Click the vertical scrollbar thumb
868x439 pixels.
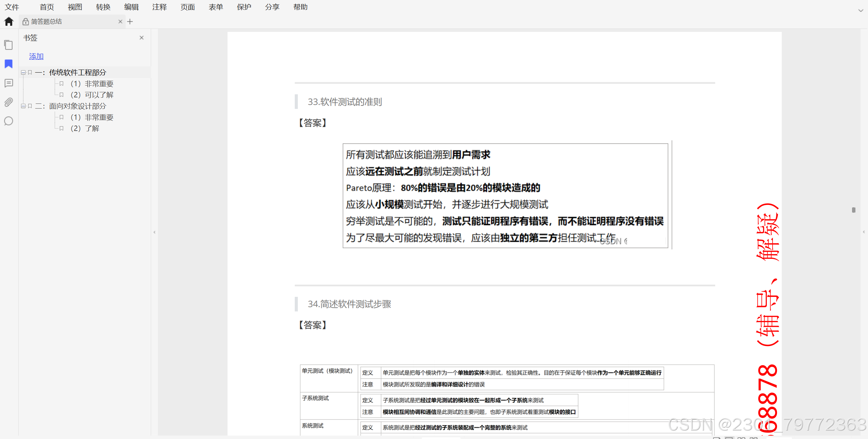point(853,210)
